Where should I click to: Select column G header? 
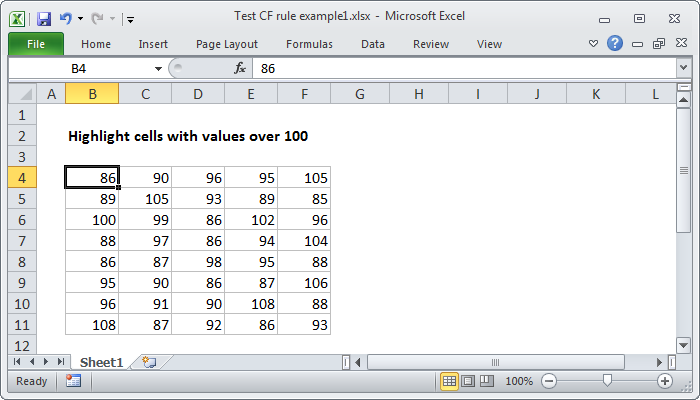[x=360, y=94]
